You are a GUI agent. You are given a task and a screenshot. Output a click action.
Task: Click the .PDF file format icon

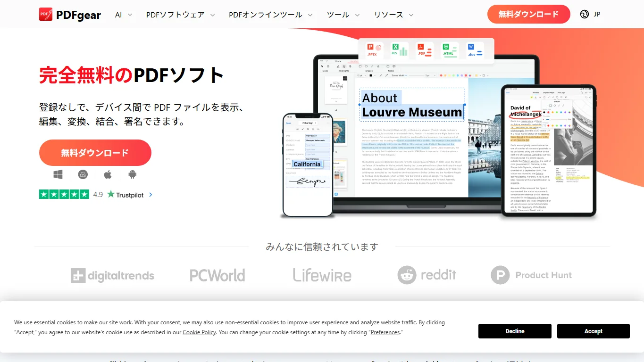pos(424,49)
